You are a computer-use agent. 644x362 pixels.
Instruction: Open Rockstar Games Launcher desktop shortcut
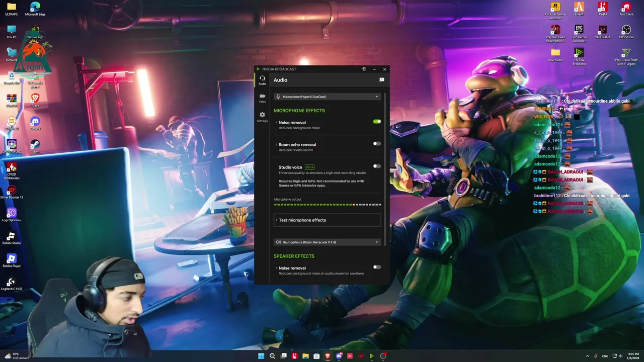555,11
